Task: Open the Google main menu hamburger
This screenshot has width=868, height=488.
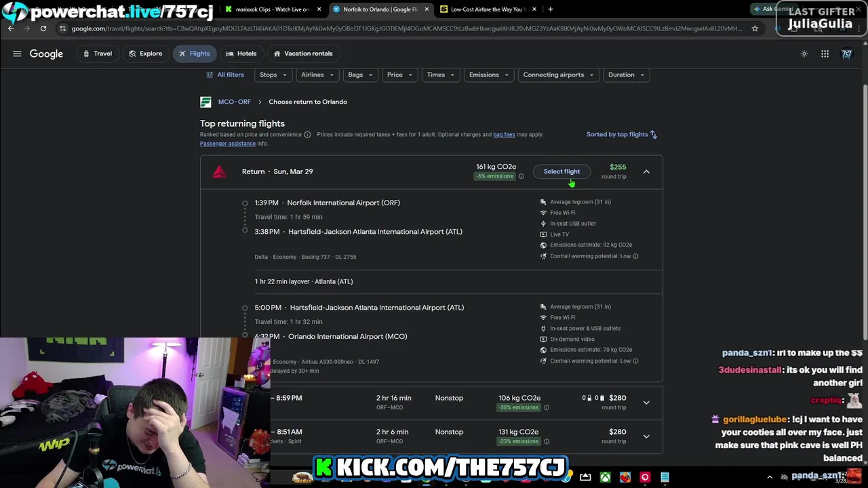Action: [17, 54]
